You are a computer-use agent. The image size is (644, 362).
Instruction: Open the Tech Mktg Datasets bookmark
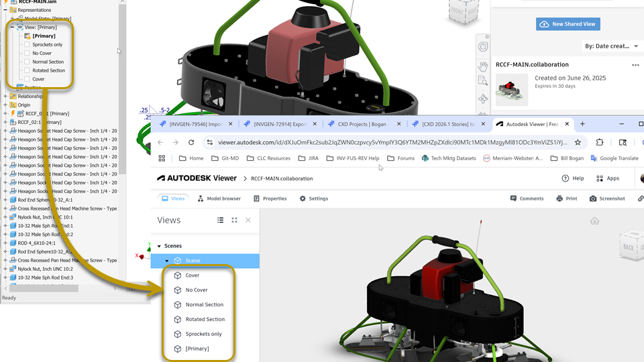pyautogui.click(x=449, y=158)
